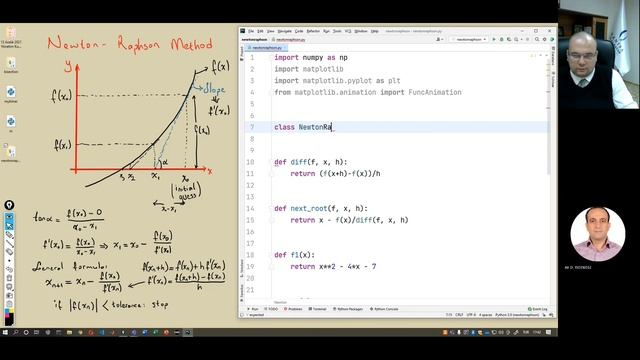Open the VCS menu

[x=348, y=31]
